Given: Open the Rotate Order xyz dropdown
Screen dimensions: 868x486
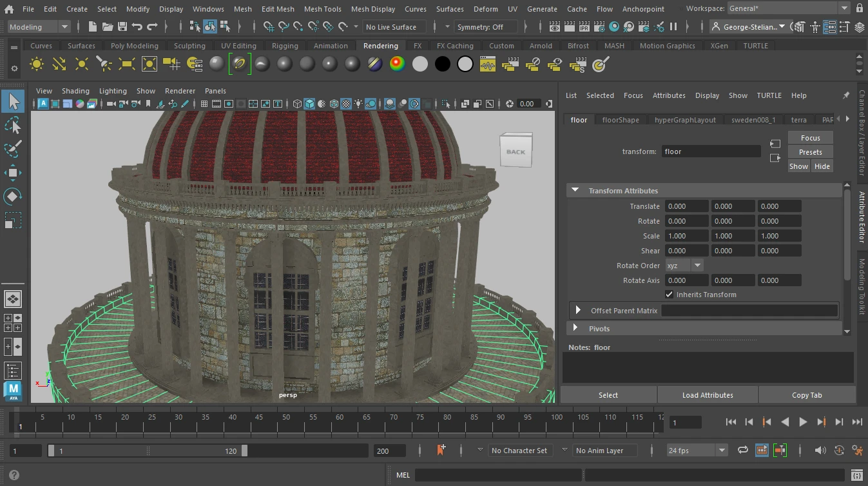Looking at the screenshot, I should click(x=684, y=266).
